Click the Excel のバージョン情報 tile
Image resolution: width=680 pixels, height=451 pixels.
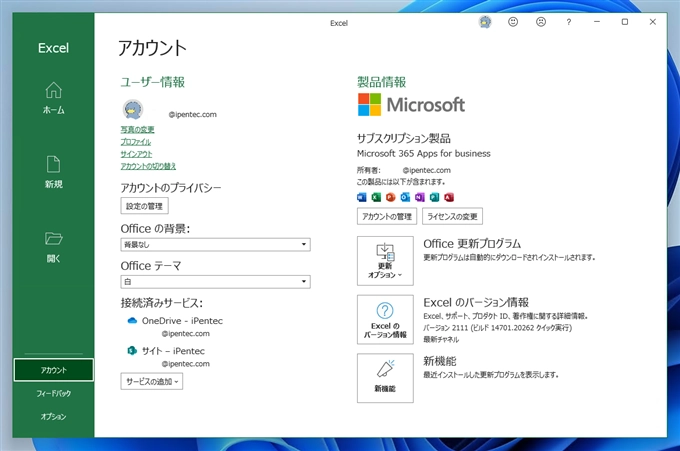pos(385,320)
